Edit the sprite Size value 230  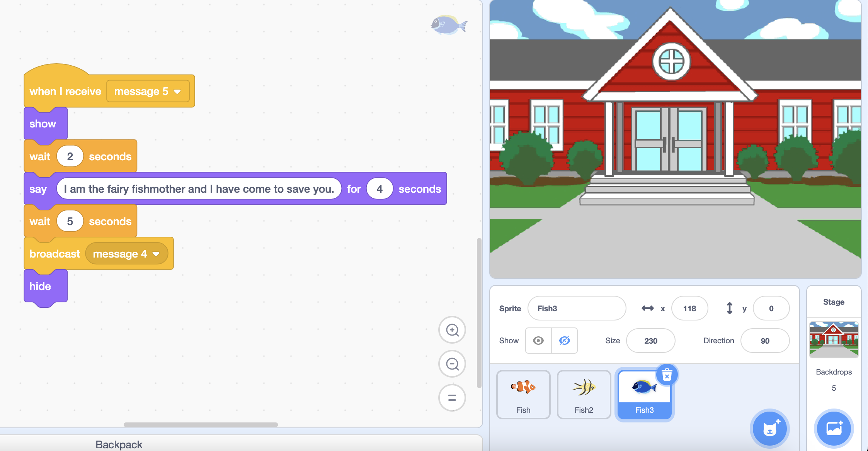(650, 341)
